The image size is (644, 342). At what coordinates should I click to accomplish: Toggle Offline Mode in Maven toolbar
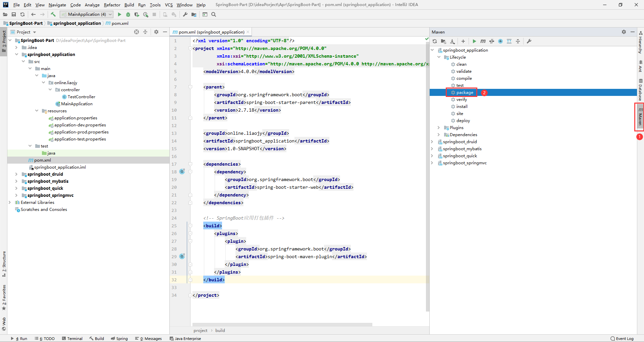(x=492, y=41)
